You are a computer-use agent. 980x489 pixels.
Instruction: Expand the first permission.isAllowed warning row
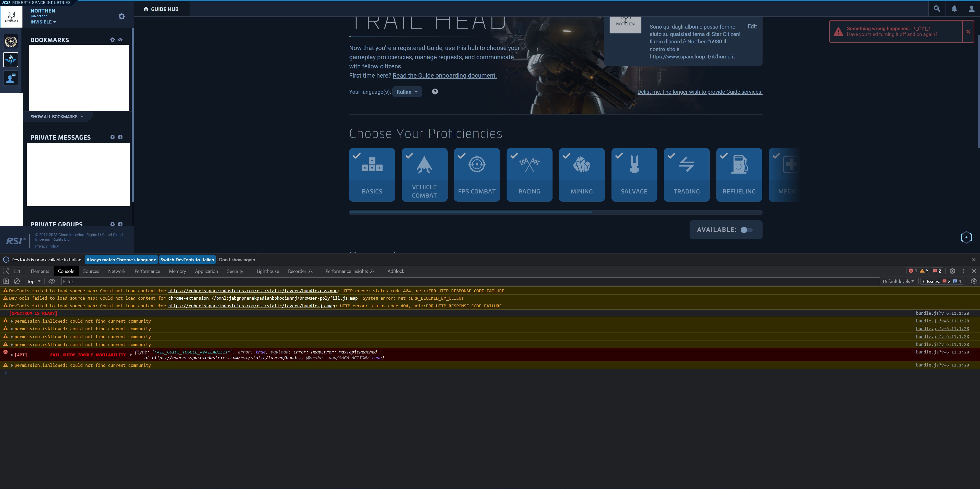(12, 321)
